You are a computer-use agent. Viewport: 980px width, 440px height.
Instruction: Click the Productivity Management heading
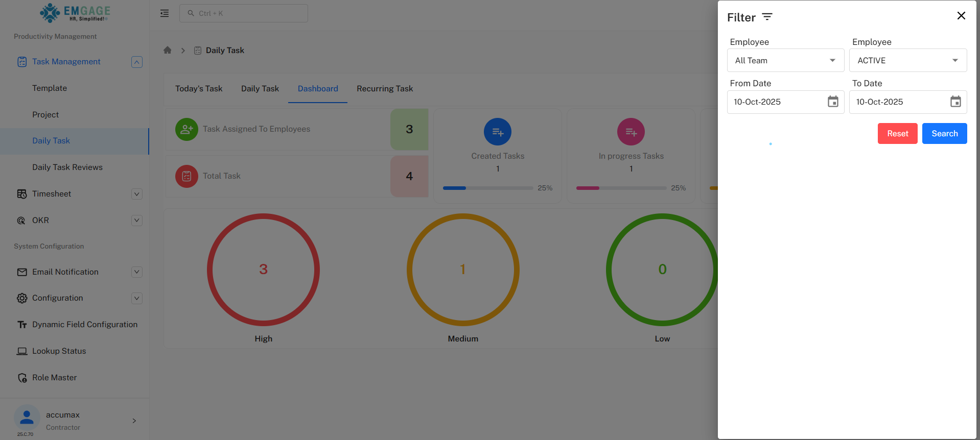coord(55,36)
